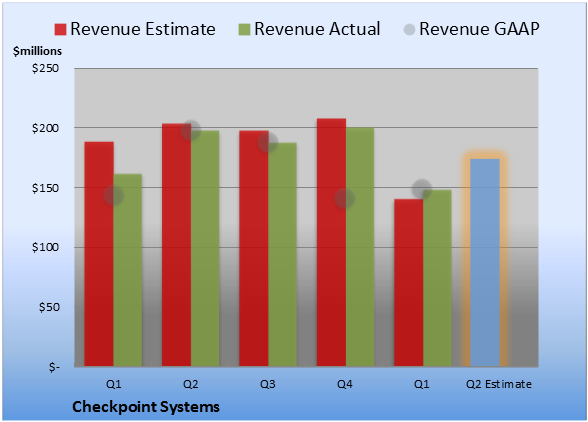Click the '$50' y-axis label
588x422 pixels.
pos(49,307)
